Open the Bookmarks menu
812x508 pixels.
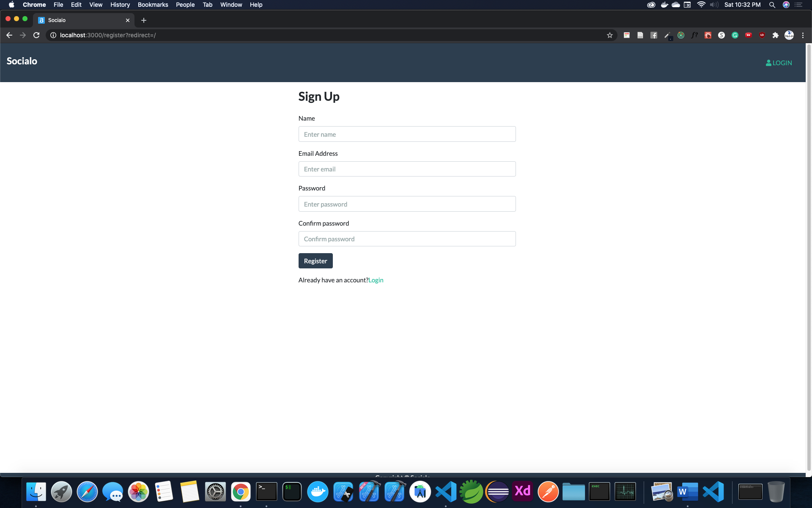click(x=153, y=5)
